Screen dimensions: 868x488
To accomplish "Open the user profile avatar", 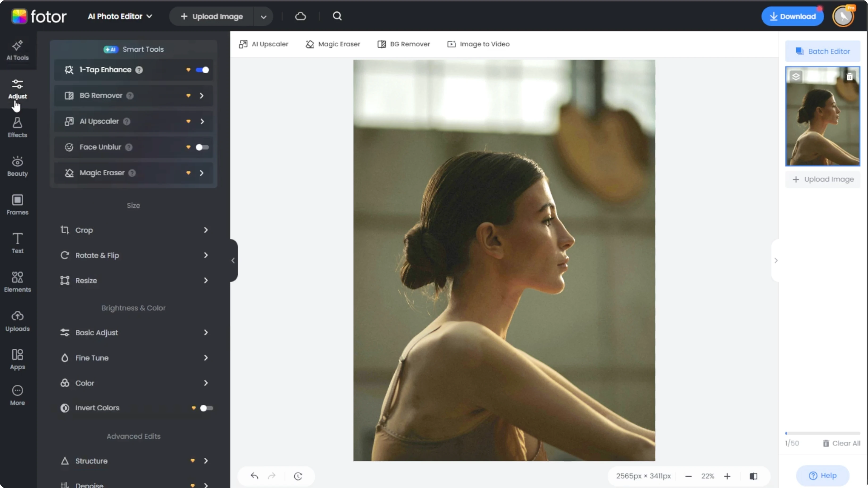I will point(843,16).
